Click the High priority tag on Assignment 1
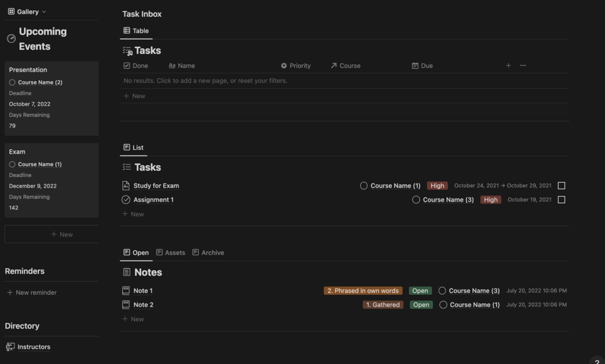 click(x=491, y=200)
